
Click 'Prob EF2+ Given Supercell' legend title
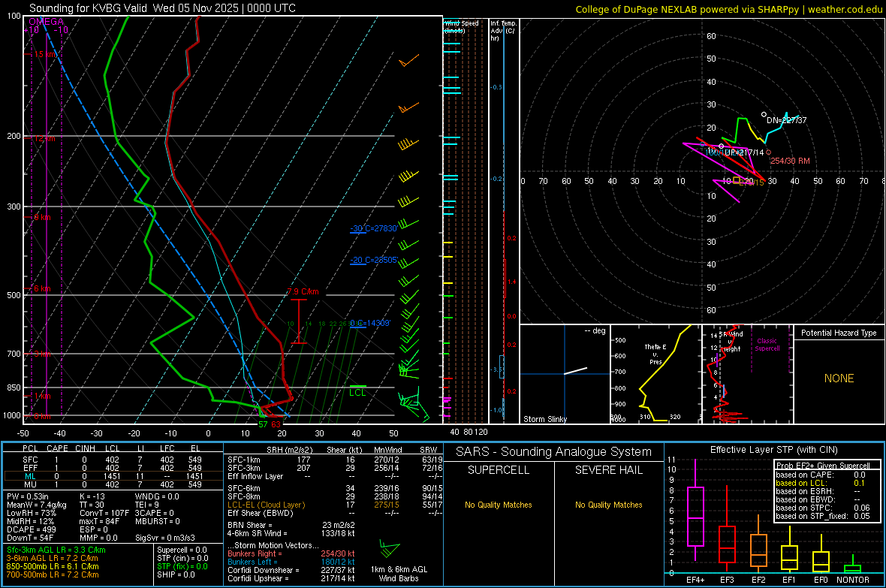(823, 466)
